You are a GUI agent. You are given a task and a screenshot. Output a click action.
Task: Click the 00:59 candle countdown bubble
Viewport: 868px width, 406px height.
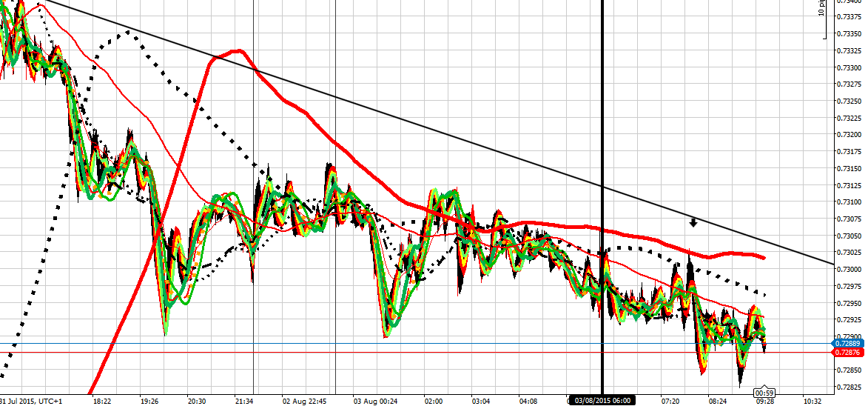click(764, 392)
